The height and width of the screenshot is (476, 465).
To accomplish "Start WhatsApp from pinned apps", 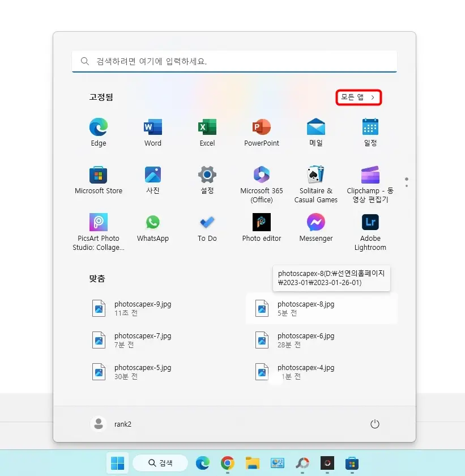I will pyautogui.click(x=152, y=222).
